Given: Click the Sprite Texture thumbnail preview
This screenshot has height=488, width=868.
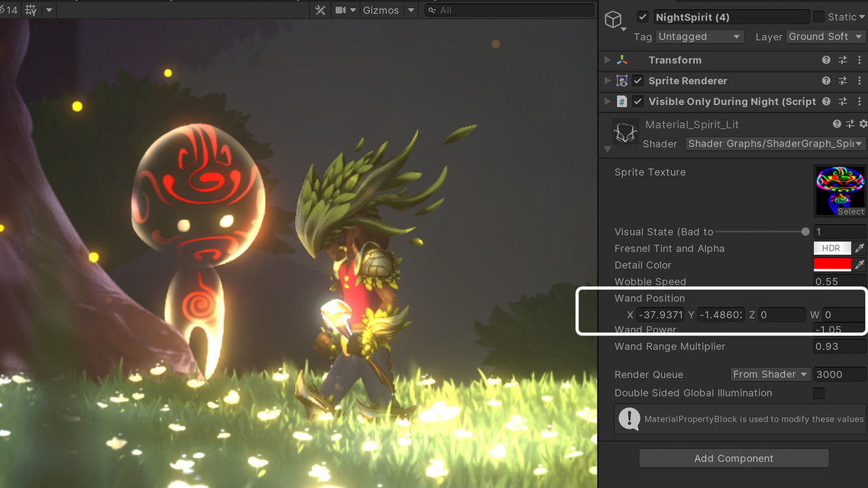Looking at the screenshot, I should pyautogui.click(x=840, y=190).
